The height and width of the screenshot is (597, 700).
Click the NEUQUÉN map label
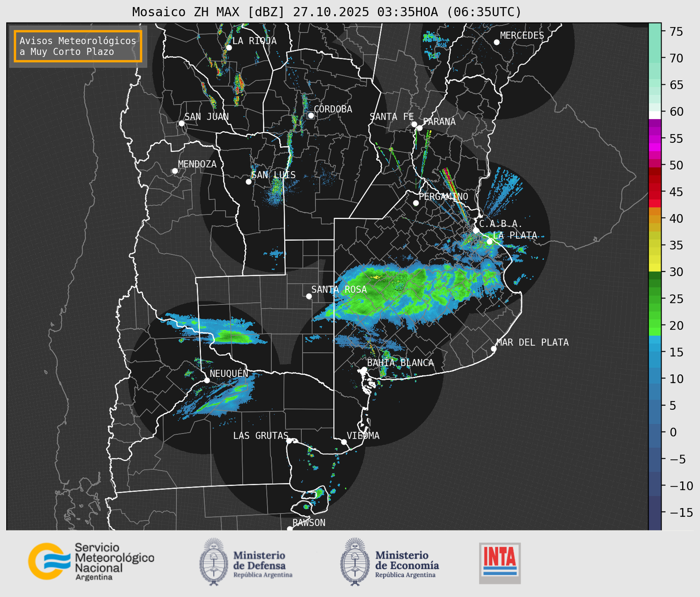(x=229, y=374)
